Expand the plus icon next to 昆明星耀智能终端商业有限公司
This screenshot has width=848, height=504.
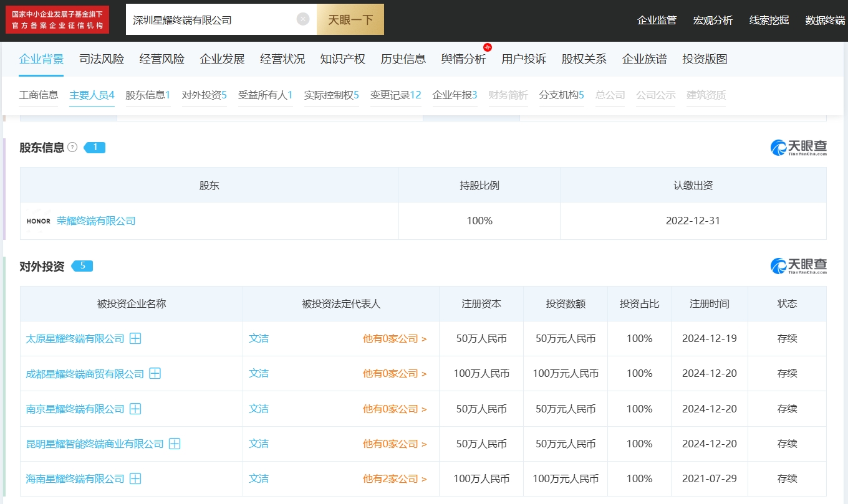pyautogui.click(x=175, y=444)
